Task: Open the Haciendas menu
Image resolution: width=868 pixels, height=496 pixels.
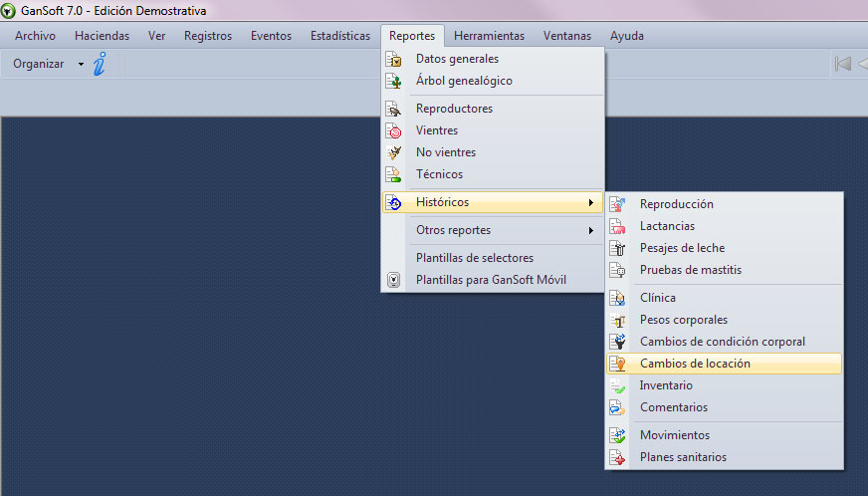Action: pyautogui.click(x=102, y=36)
